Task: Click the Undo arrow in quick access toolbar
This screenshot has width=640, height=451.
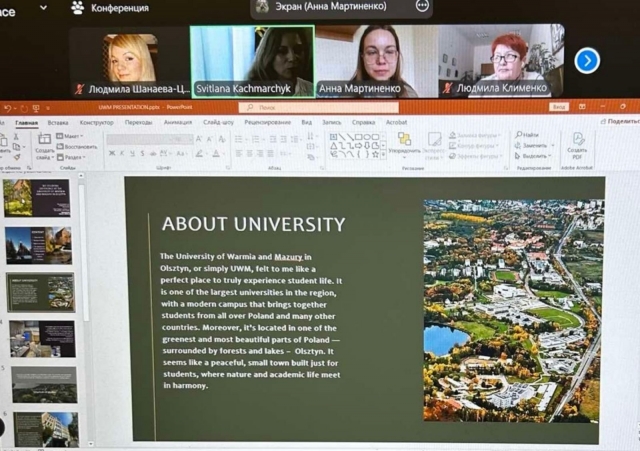Action: click(x=7, y=108)
